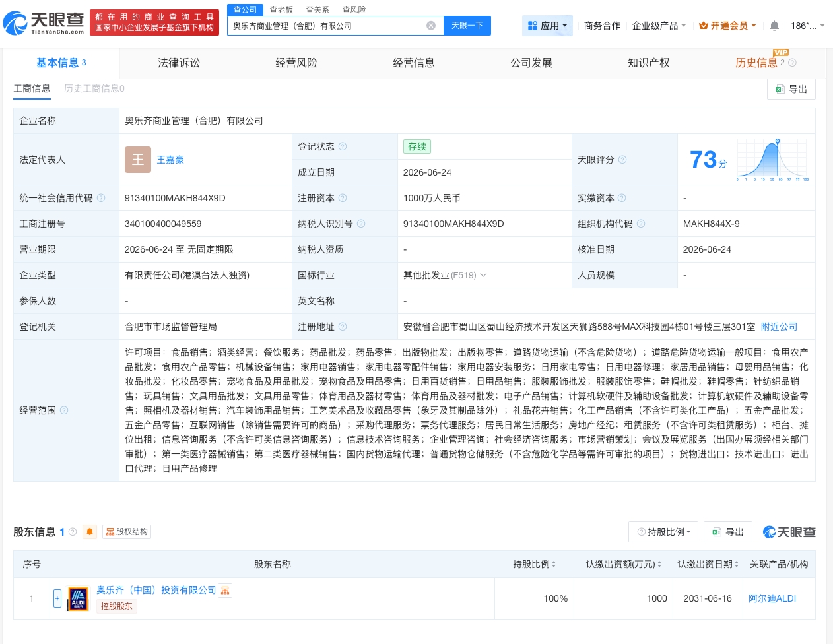The image size is (833, 644).
Task: Open the 开通会员 membership dropdown
Action: coord(728,26)
